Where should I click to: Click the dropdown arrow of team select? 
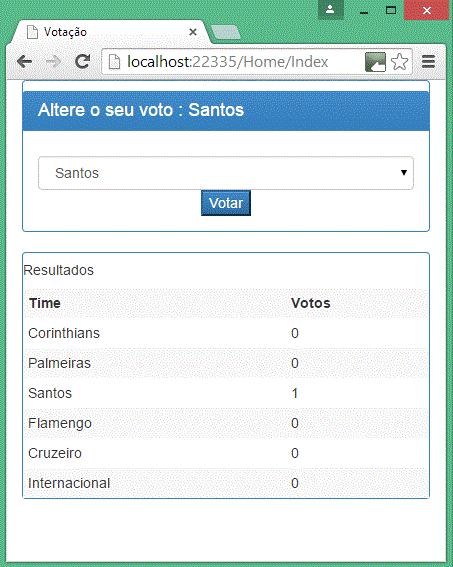(x=404, y=173)
